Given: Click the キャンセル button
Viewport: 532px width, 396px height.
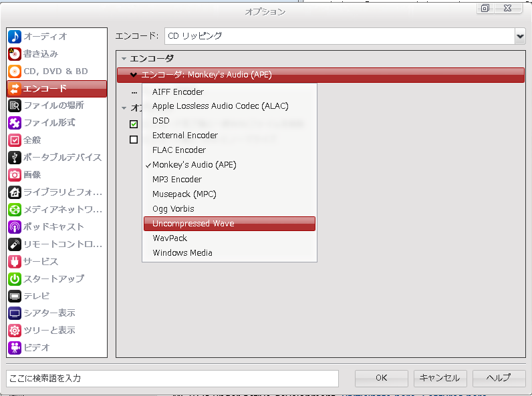Looking at the screenshot, I should [439, 378].
